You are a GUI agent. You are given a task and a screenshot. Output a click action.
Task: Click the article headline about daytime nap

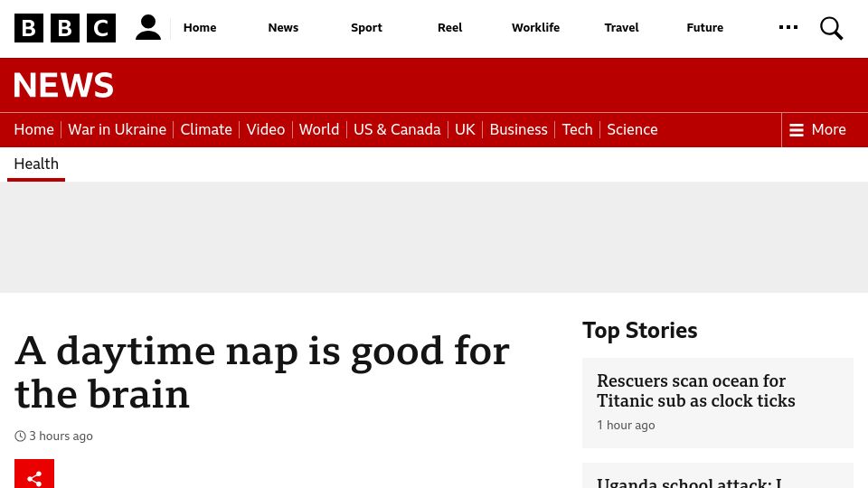(x=262, y=372)
